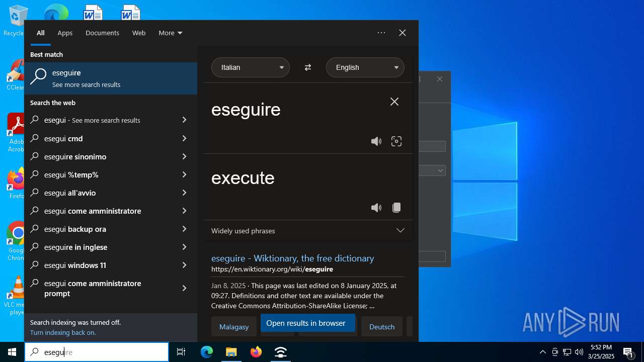Click 'Open results in browser' button
The height and width of the screenshot is (362, 644).
tap(308, 323)
